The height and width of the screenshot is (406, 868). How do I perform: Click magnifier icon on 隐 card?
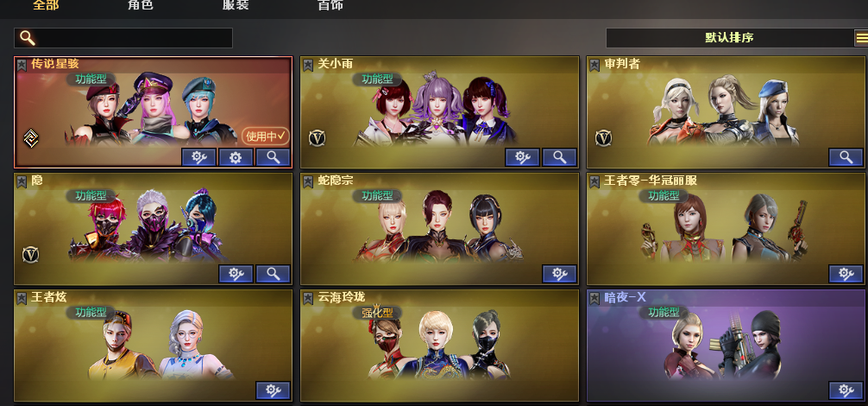click(273, 274)
